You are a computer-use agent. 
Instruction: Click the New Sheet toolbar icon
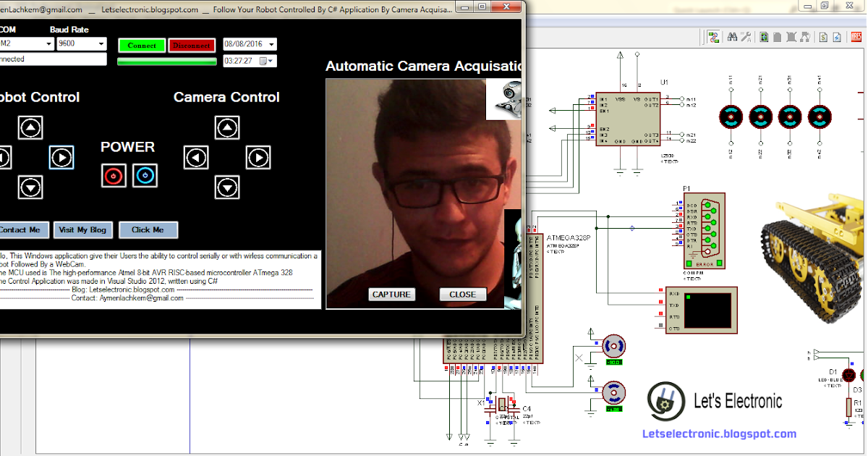pos(777,38)
